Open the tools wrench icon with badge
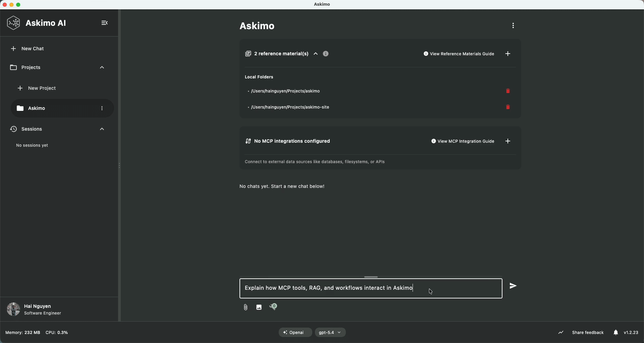The width and height of the screenshot is (644, 343). (x=273, y=307)
